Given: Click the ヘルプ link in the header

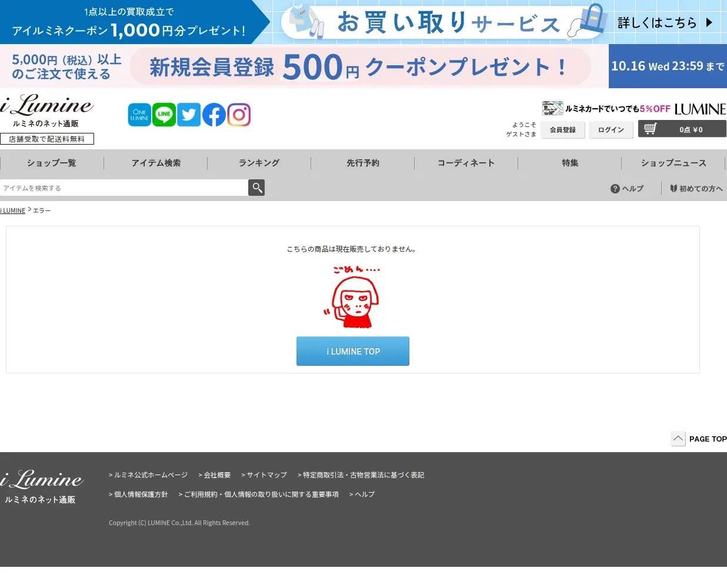Looking at the screenshot, I should (x=633, y=189).
